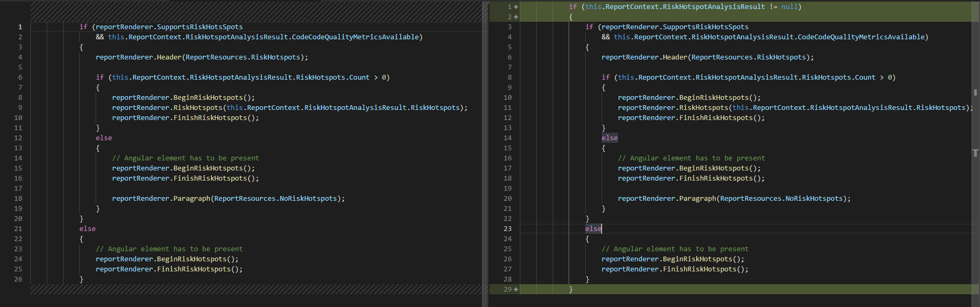Click 'reportRenderer.RiskHotspots(' on left line 9

pyautogui.click(x=169, y=108)
